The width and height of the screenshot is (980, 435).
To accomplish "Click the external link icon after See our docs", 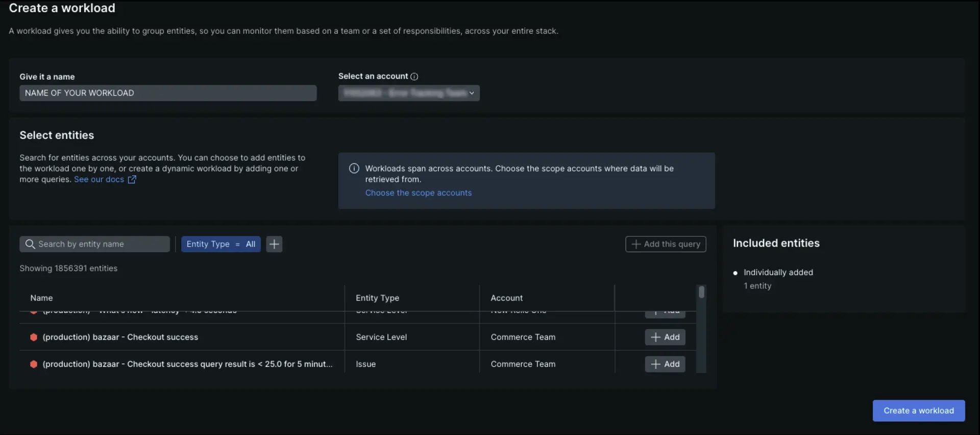I will (x=132, y=180).
